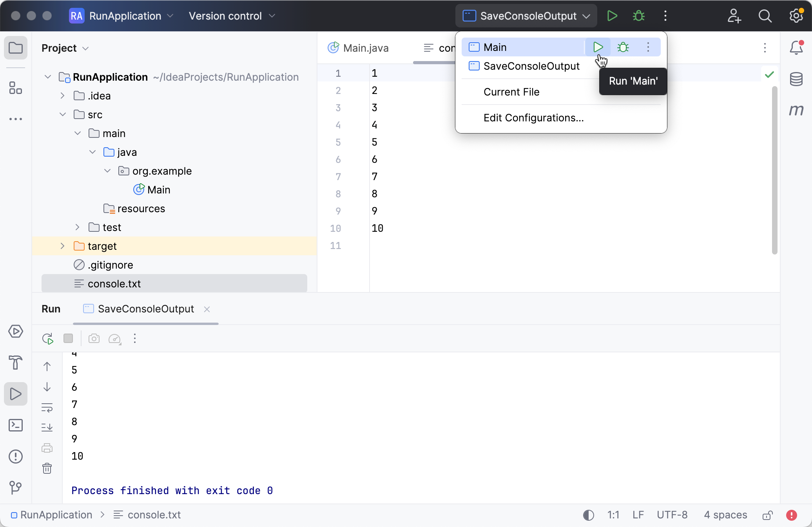The width and height of the screenshot is (812, 527).
Task: Click the console.txt file in project tree
Action: [114, 284]
